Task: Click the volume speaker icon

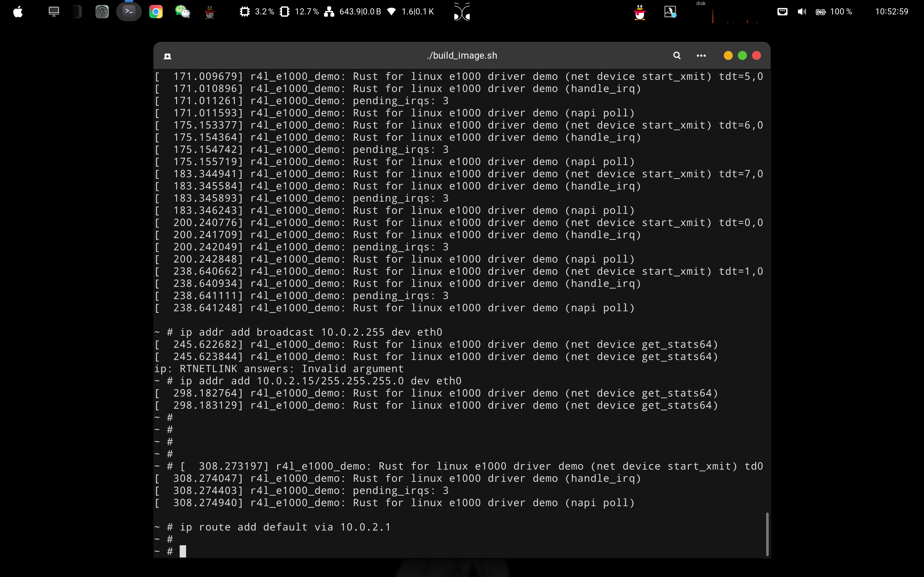Action: click(801, 12)
